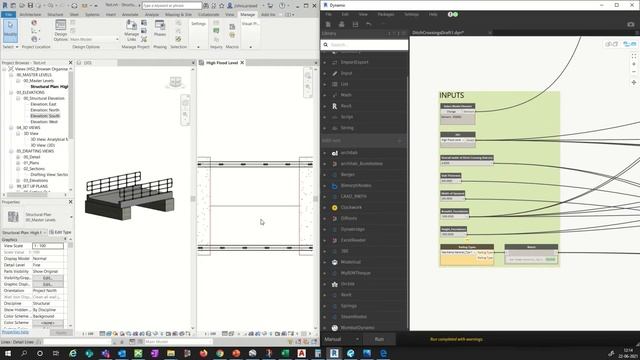Open Chrome from the Windows taskbar
The width and height of the screenshot is (640, 360).
(220, 353)
